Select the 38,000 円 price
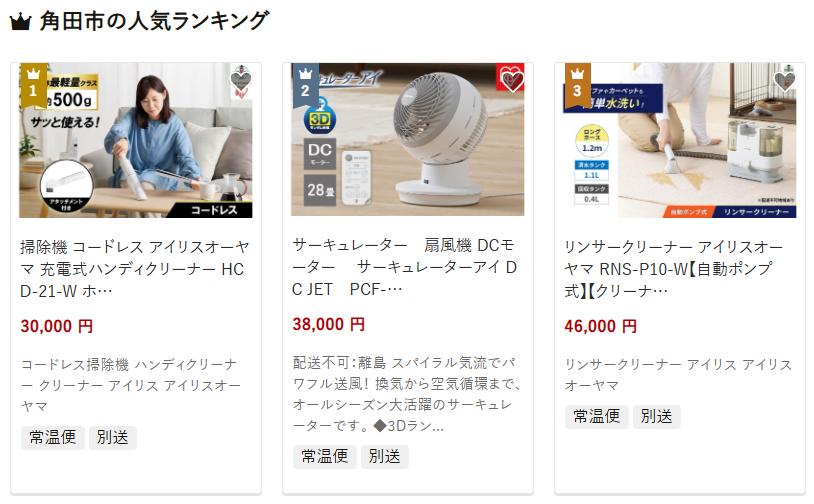This screenshot has height=504, width=814. (x=329, y=324)
